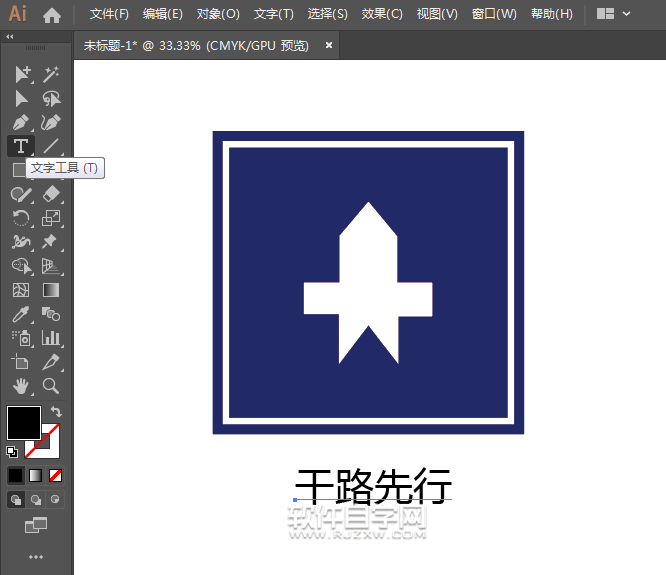Set paint type to solid Color

tap(16, 475)
